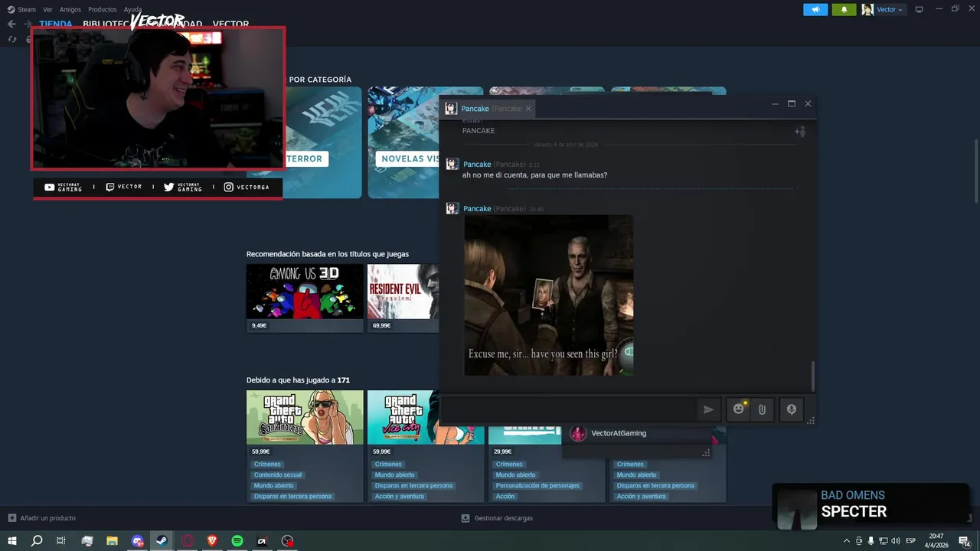Open the Steam announcements megaphone button
Viewport: 980px width, 551px height.
(815, 9)
